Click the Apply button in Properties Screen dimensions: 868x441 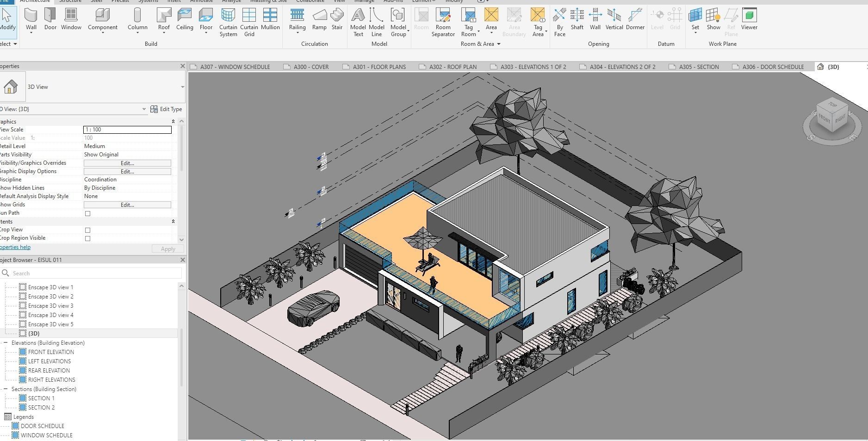coord(167,249)
